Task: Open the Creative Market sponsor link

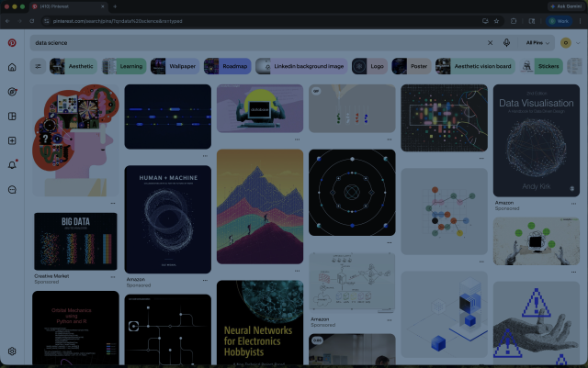Action: [51, 276]
